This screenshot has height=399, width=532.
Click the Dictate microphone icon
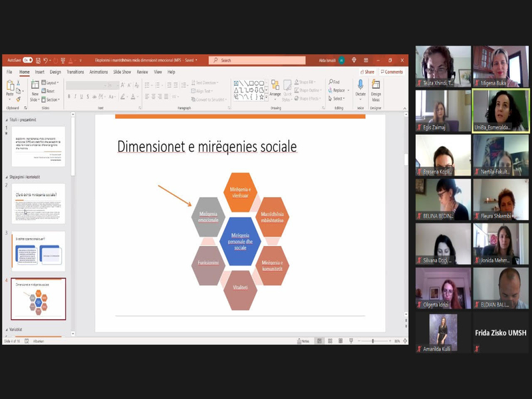coord(360,85)
